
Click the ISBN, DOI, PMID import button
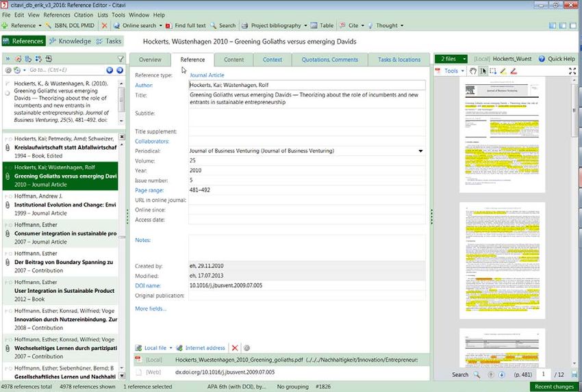(x=70, y=25)
